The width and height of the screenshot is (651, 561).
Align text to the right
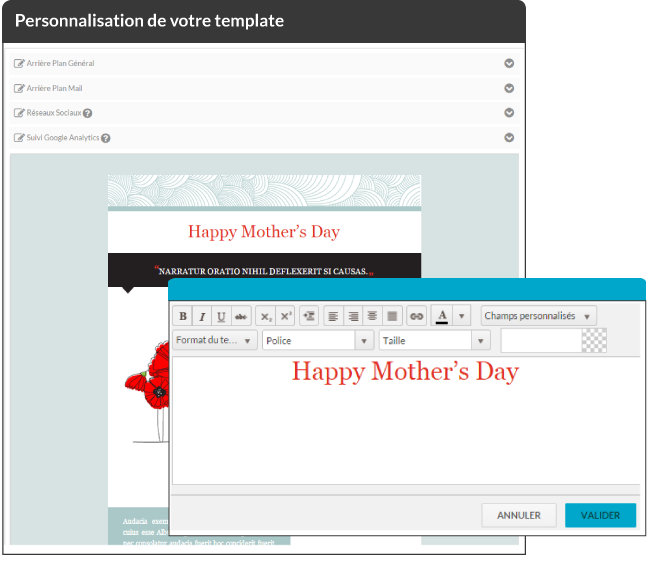pos(353,316)
